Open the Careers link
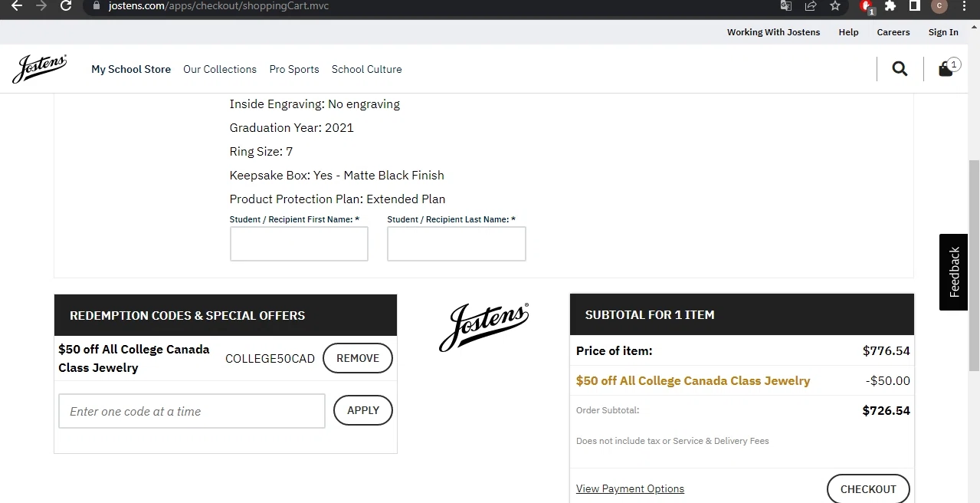Viewport: 980px width, 503px height. click(893, 32)
